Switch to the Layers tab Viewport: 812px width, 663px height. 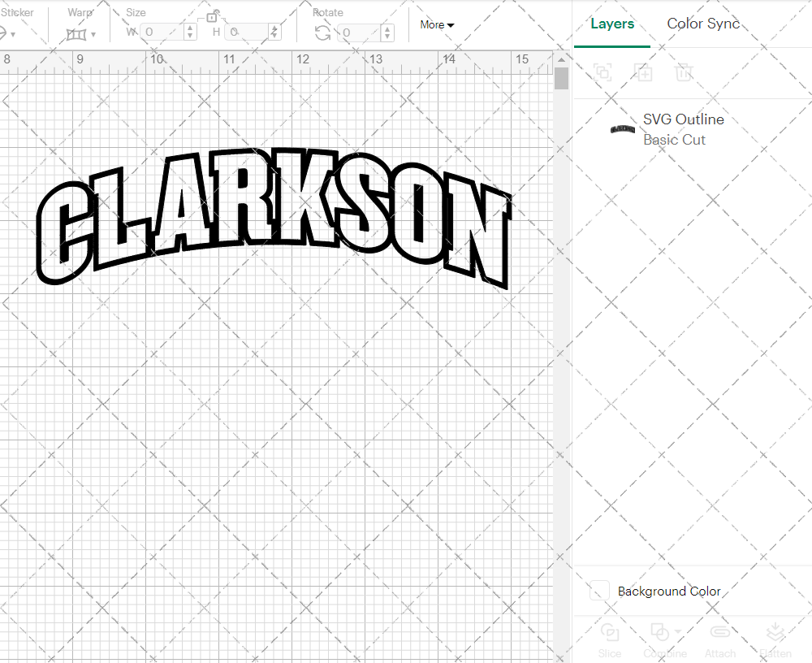(612, 24)
